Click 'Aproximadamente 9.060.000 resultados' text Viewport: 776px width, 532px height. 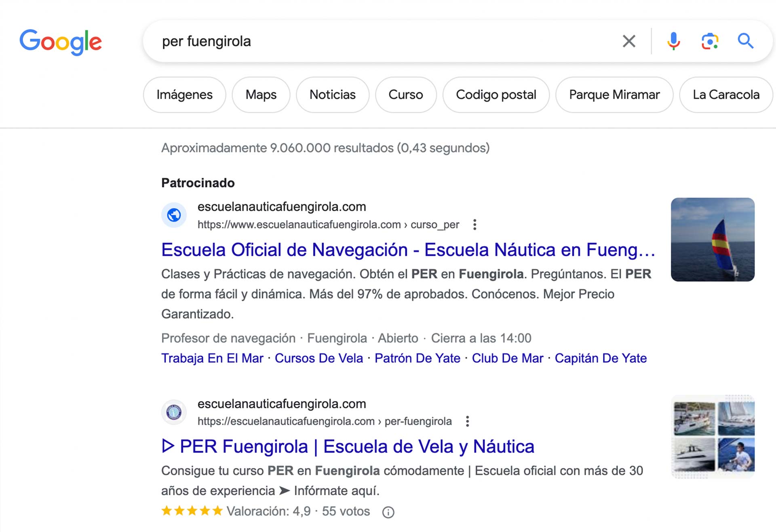pos(325,148)
